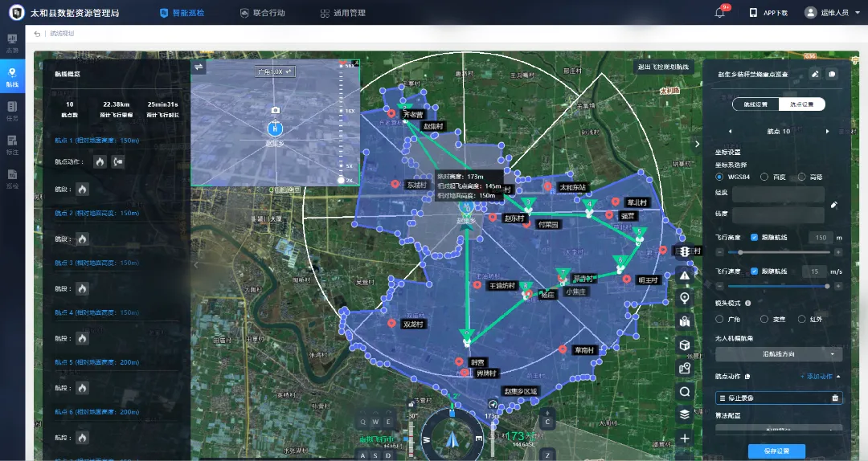Screen dimensions: 868x461
Task: Click the 3D cube map tool icon
Action: [x=685, y=345]
